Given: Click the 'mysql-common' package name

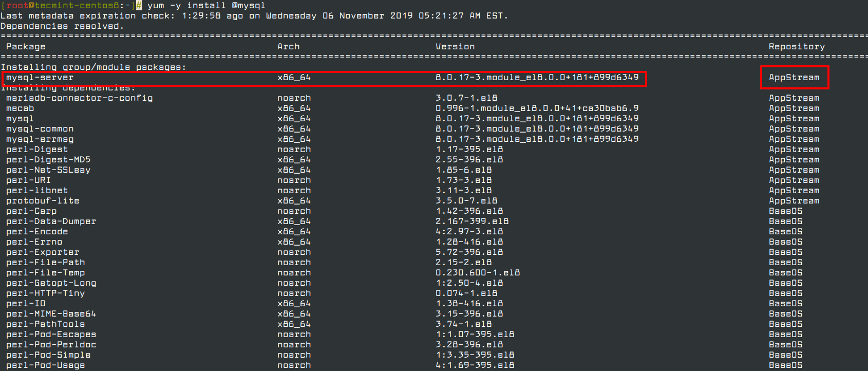Looking at the screenshot, I should (x=40, y=129).
